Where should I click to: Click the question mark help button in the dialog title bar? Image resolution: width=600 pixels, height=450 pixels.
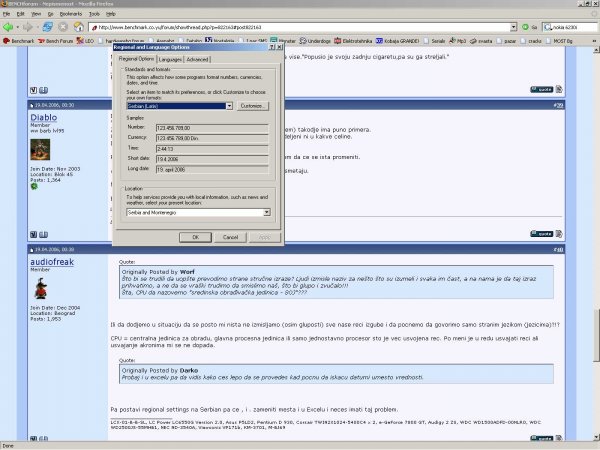click(272, 47)
